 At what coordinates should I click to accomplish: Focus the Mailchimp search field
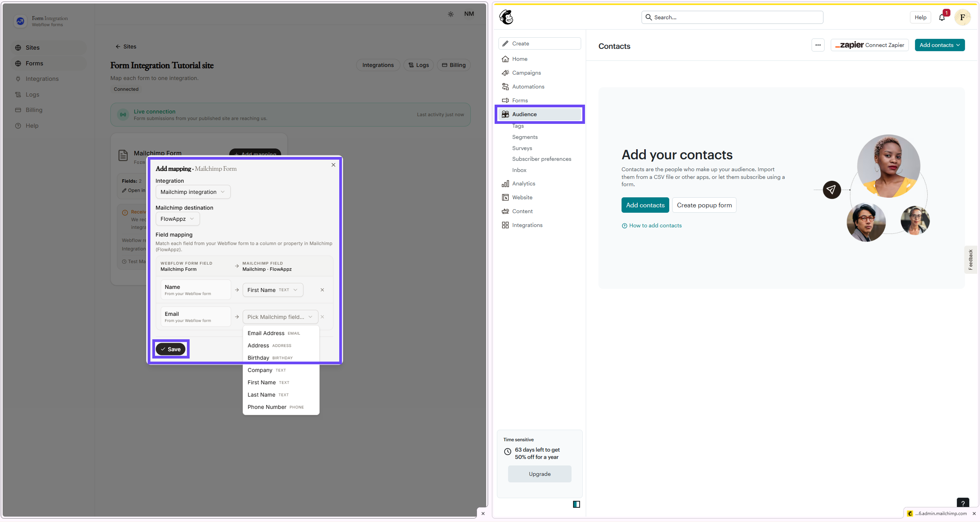732,17
